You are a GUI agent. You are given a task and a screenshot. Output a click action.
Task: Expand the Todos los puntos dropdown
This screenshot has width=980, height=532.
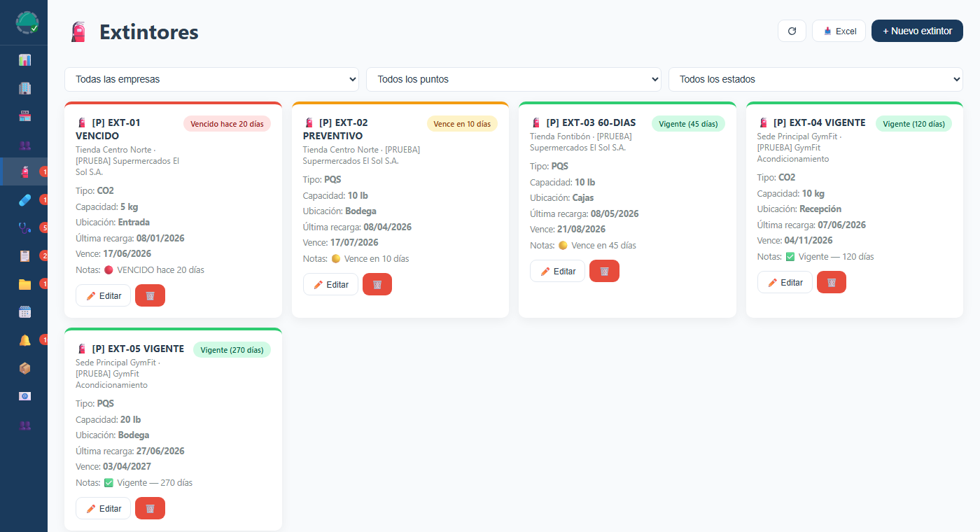pyautogui.click(x=514, y=79)
